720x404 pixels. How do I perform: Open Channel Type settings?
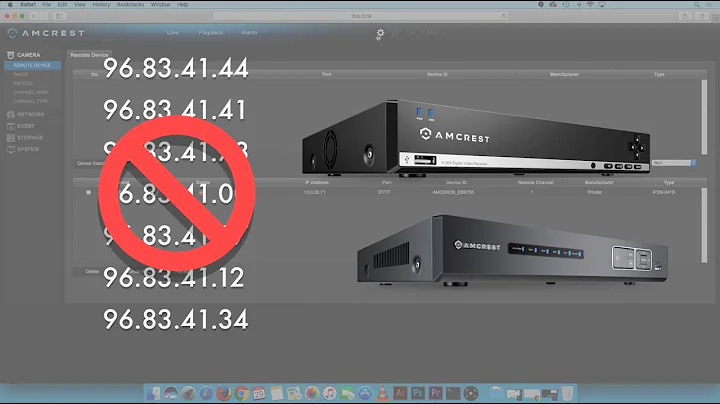pos(30,101)
